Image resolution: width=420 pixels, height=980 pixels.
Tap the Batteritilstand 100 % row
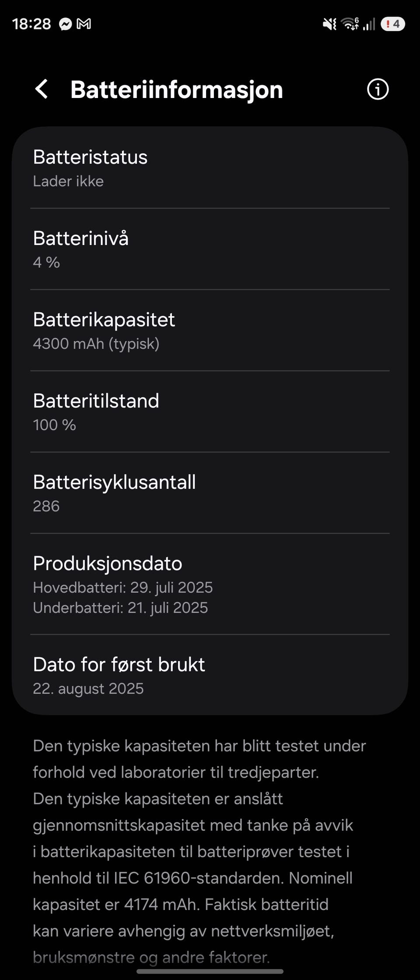pyautogui.click(x=210, y=412)
